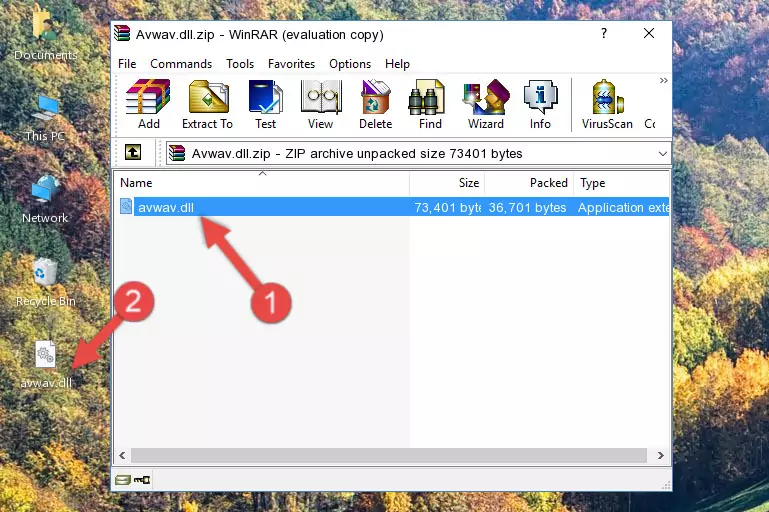This screenshot has width=769, height=512.
Task: Sort by Type column header
Action: tap(622, 183)
